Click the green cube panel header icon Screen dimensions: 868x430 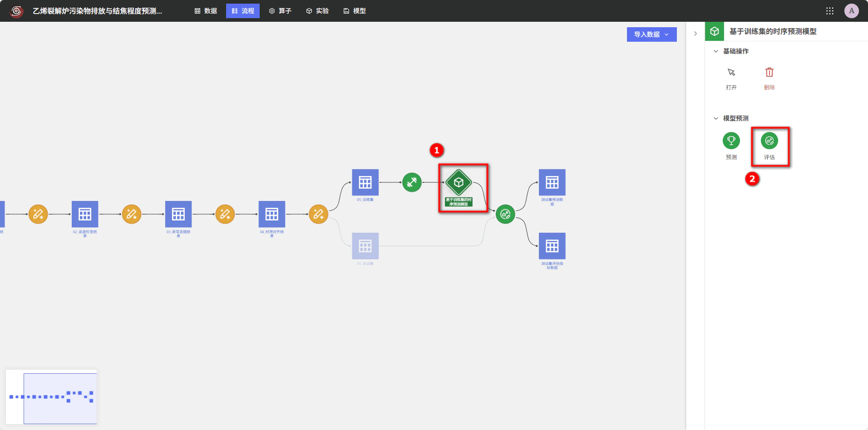coord(715,31)
